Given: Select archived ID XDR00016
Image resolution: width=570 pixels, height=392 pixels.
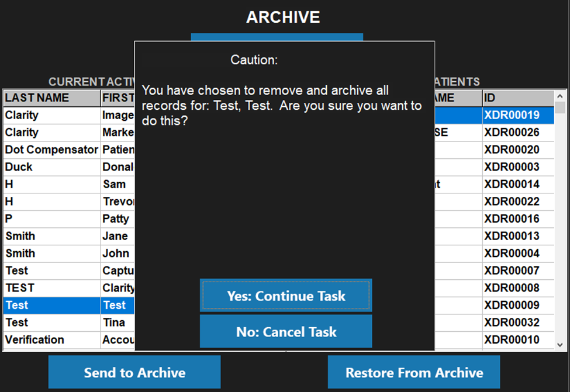Looking at the screenshot, I should point(519,218).
